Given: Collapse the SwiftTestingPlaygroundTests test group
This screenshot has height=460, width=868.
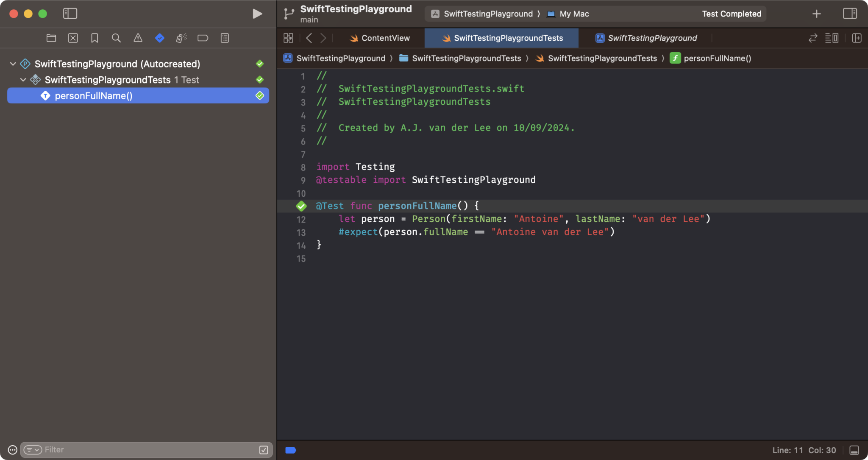Looking at the screenshot, I should 23,80.
